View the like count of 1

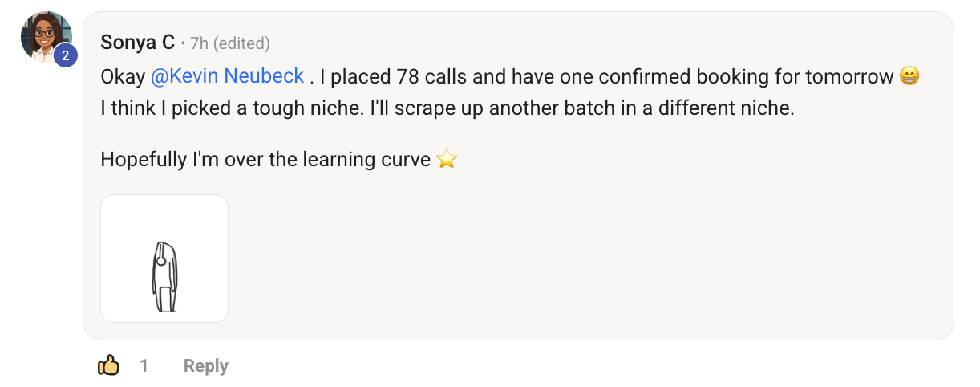(x=144, y=366)
